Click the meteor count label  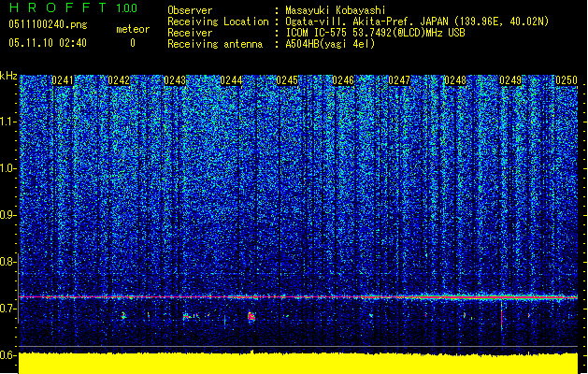click(133, 29)
